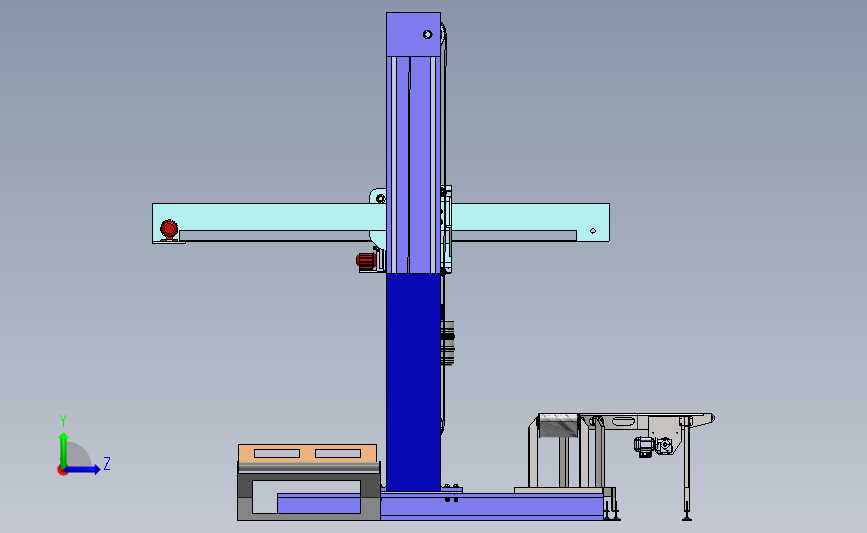Select the conveyor gearmotor assembly
Screen dimensions: 867x533
tap(653, 446)
